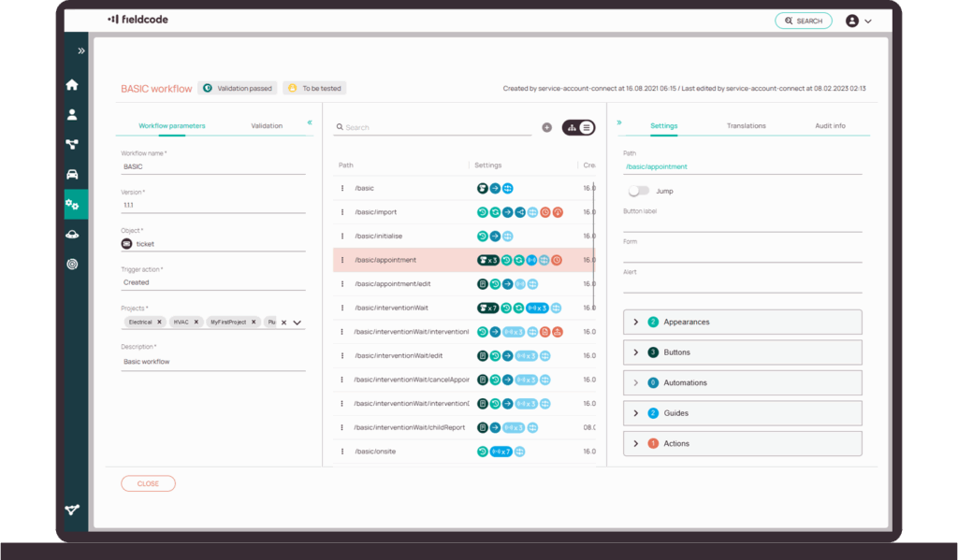The image size is (958, 560).
Task: Go to Home in the sidebar
Action: (72, 85)
